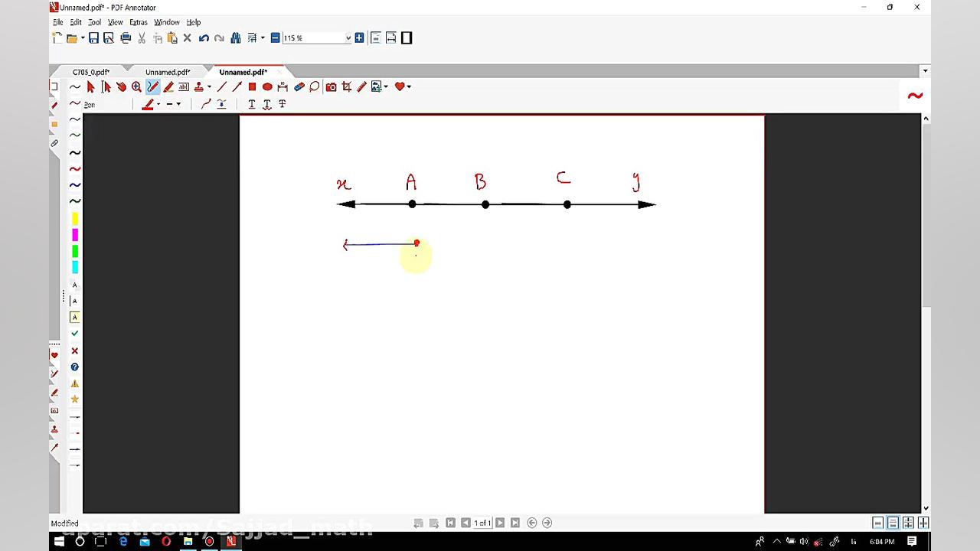Pick the magenta marker swatch
The height and width of the screenshot is (551, 980).
pyautogui.click(x=75, y=235)
